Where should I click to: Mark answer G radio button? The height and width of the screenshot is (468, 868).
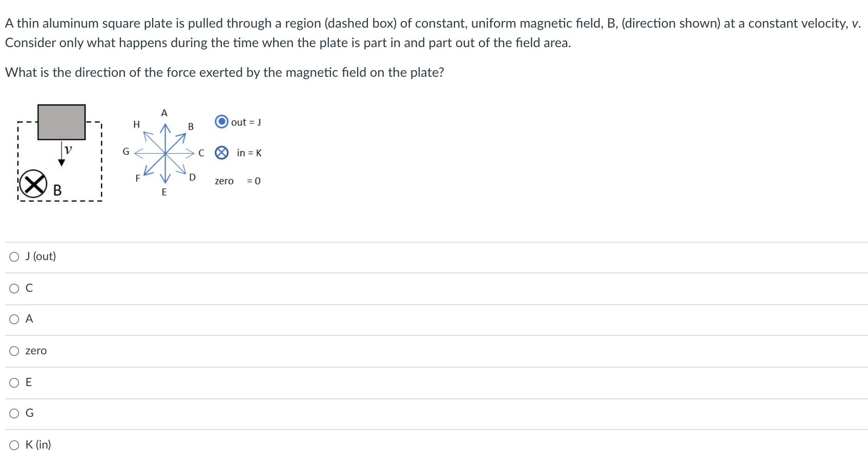(14, 413)
